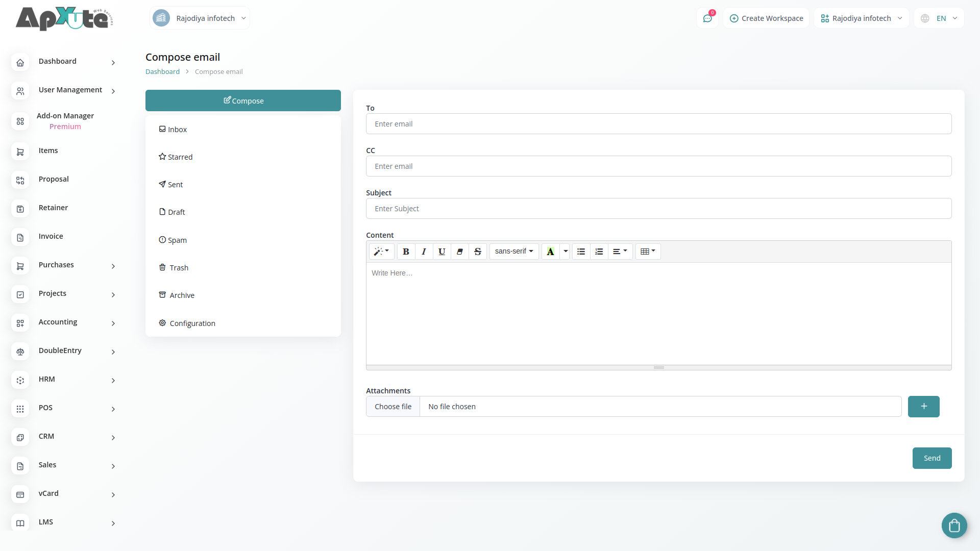Expand the table insert dropdown
Image resolution: width=980 pixels, height=551 pixels.
(x=648, y=252)
